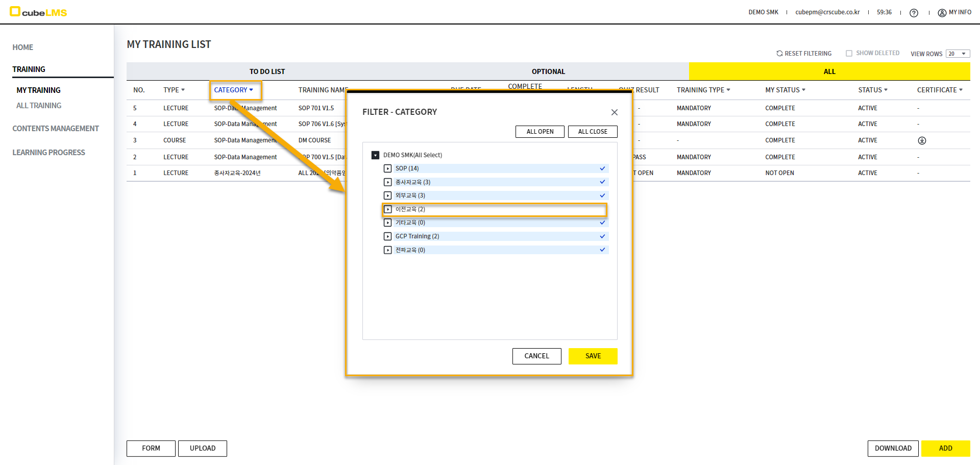Screen dimensions: 980x465
Task: Click the help question mark icon
Action: point(914,13)
